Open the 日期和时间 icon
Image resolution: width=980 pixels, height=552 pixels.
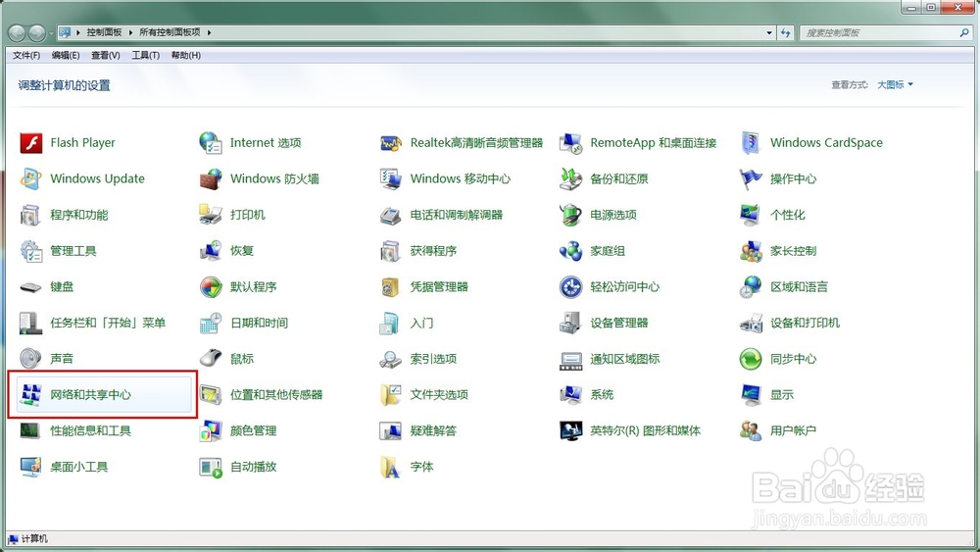coord(211,323)
